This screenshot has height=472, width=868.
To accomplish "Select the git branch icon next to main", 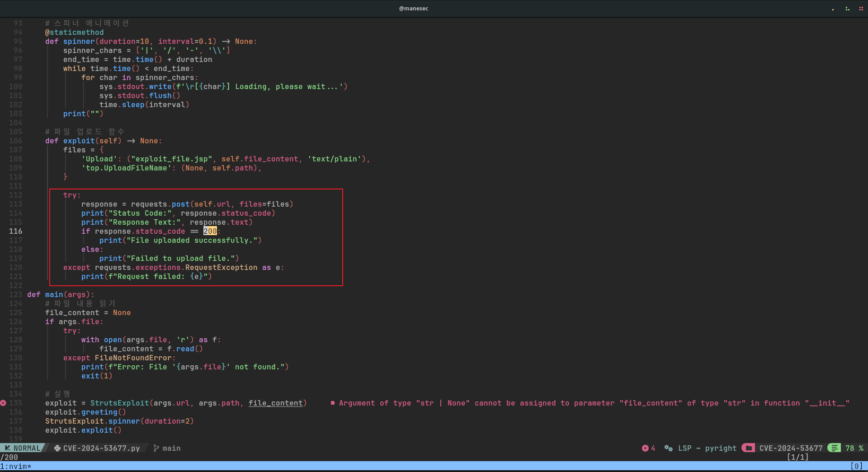I will coord(156,448).
